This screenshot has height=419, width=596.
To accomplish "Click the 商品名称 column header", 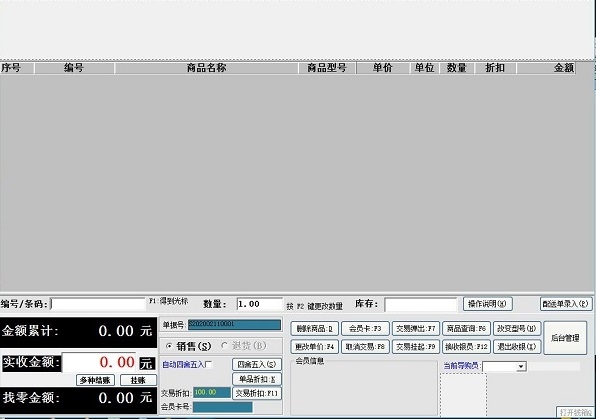I will 206,68.
